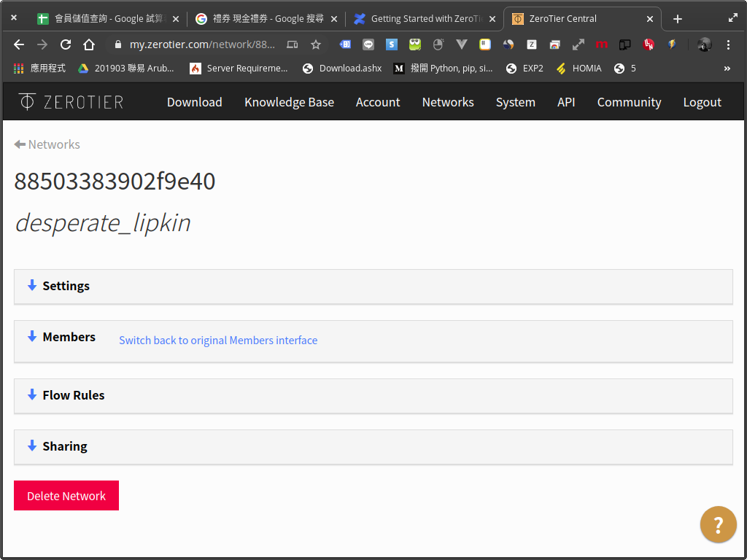
Task: Close the ZeroTier Central tab
Action: point(650,19)
